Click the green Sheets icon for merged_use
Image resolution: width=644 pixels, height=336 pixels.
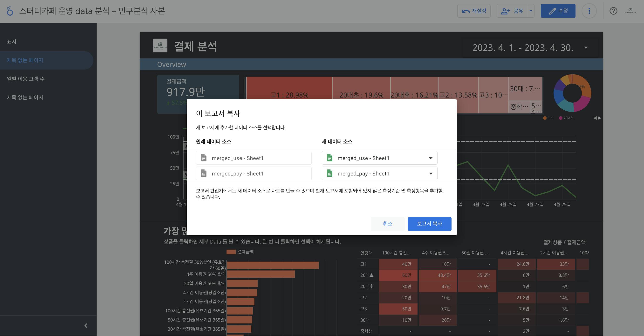coord(329,158)
